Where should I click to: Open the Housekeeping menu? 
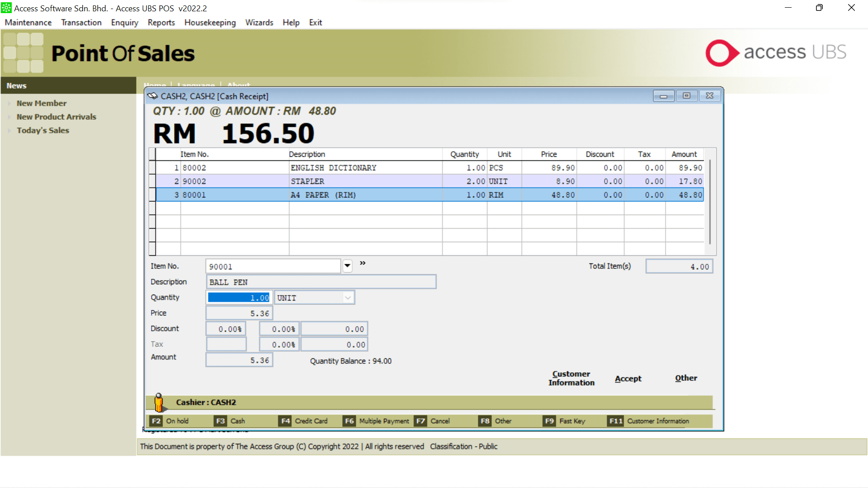[210, 23]
